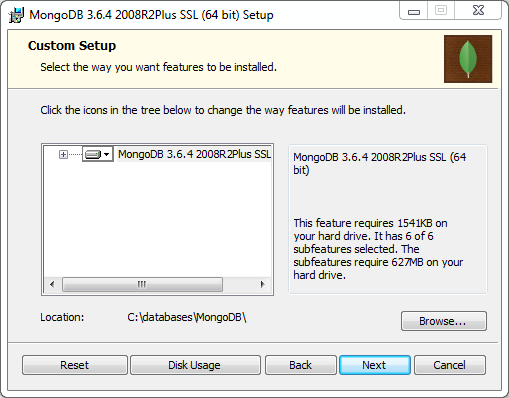The image size is (509, 398).
Task: Expand the MongoDB feature tree plus box
Action: pyautogui.click(x=63, y=154)
